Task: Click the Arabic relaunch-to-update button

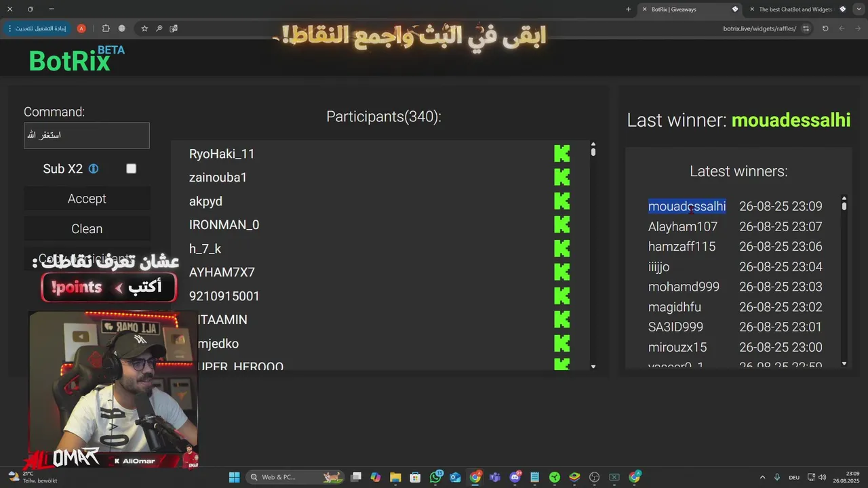Action: 37,28
